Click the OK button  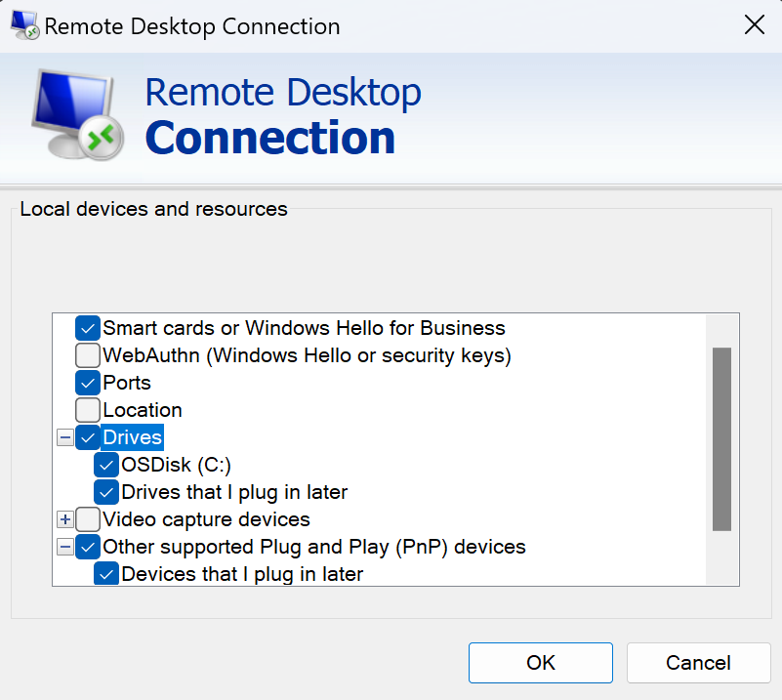click(541, 663)
